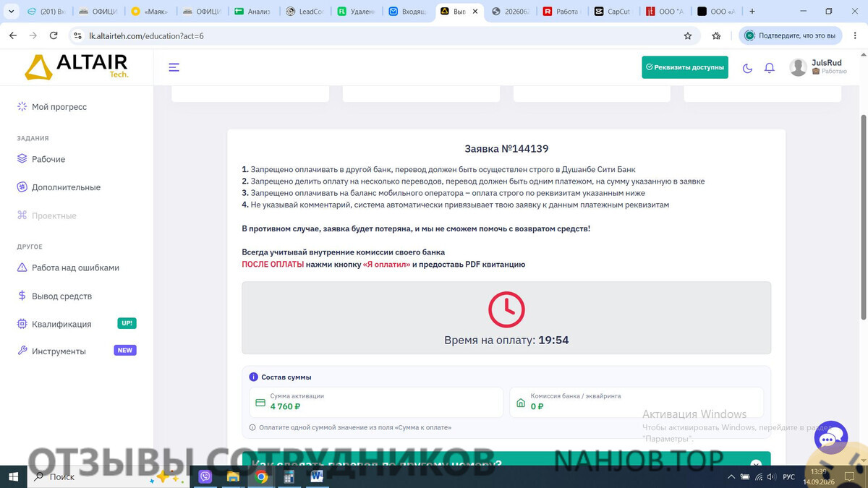This screenshot has height=488, width=868.
Task: Open the browser tab search dropdown
Action: point(11,12)
